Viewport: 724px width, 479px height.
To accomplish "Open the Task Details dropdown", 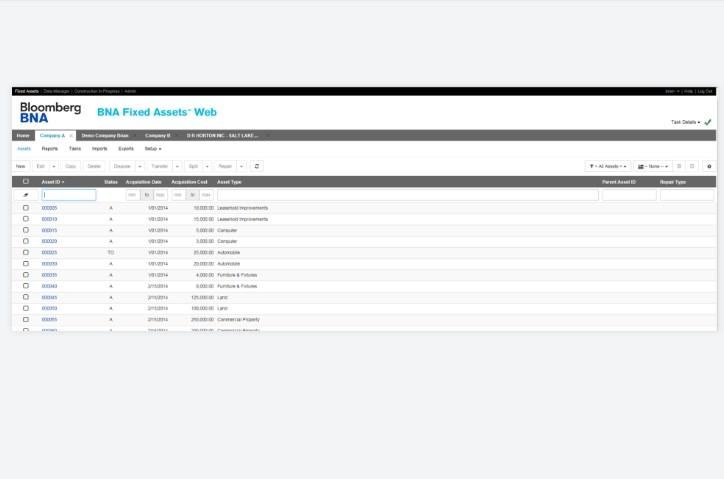I will [x=685, y=122].
